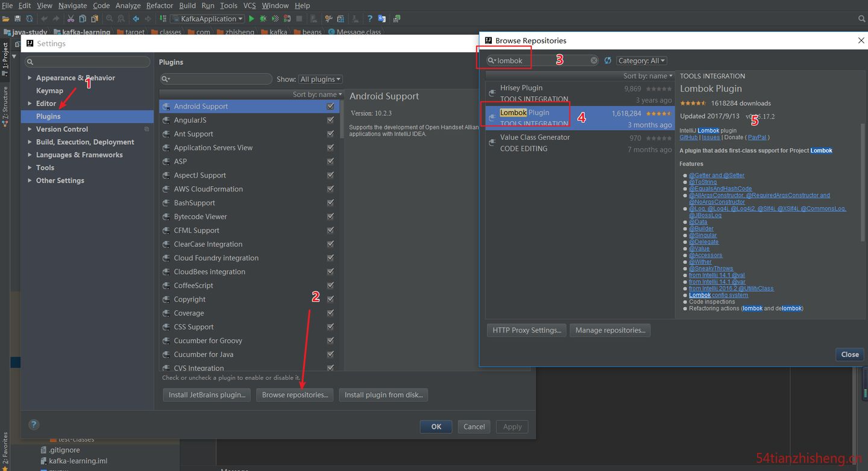Click the Search Everywhere magnifier icon
868x471 pixels.
pos(861,19)
